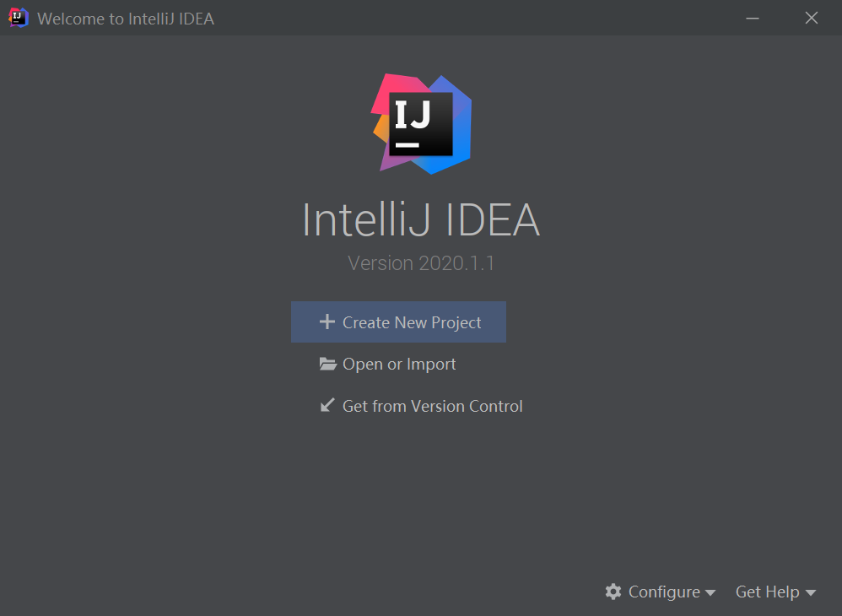Open the Configure menu
The height and width of the screenshot is (616, 842).
661,592
